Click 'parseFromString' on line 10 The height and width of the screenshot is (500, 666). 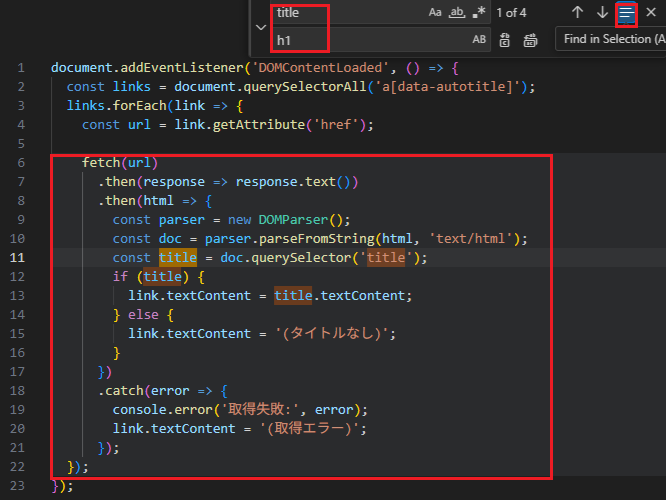tap(316, 239)
